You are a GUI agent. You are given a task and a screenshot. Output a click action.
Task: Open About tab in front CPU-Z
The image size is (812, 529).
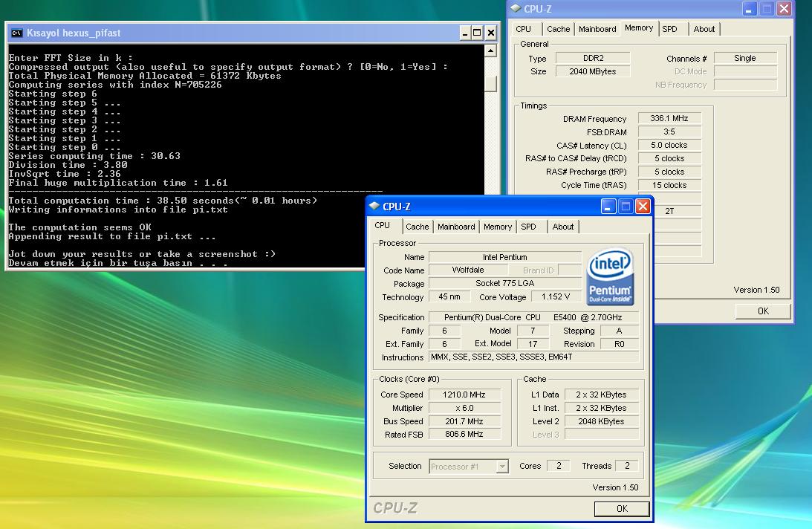[563, 227]
